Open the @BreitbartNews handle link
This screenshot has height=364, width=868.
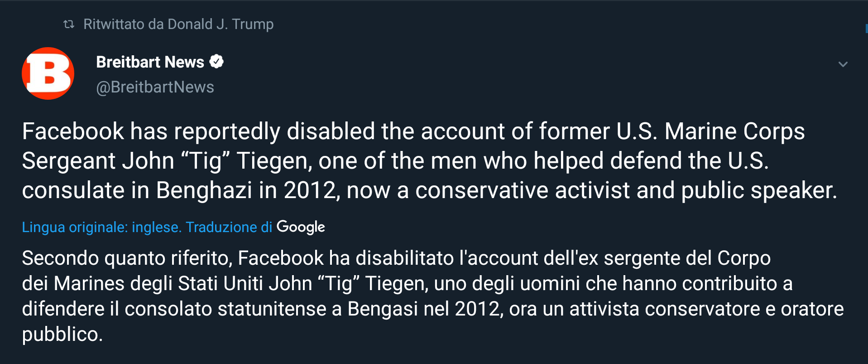(x=155, y=87)
